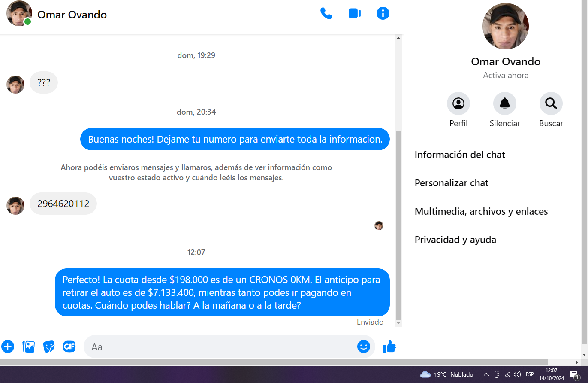Click the message input field
The image size is (588, 383).
(x=219, y=347)
